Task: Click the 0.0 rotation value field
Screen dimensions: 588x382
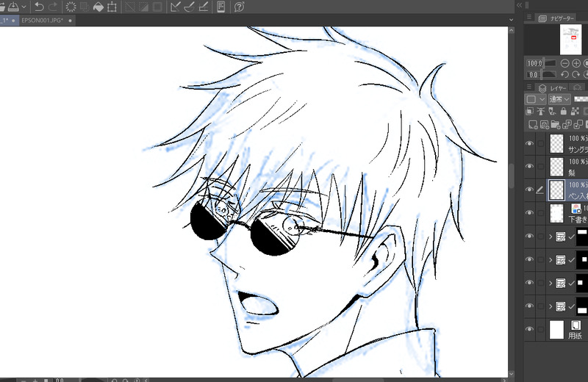Action: (x=534, y=75)
